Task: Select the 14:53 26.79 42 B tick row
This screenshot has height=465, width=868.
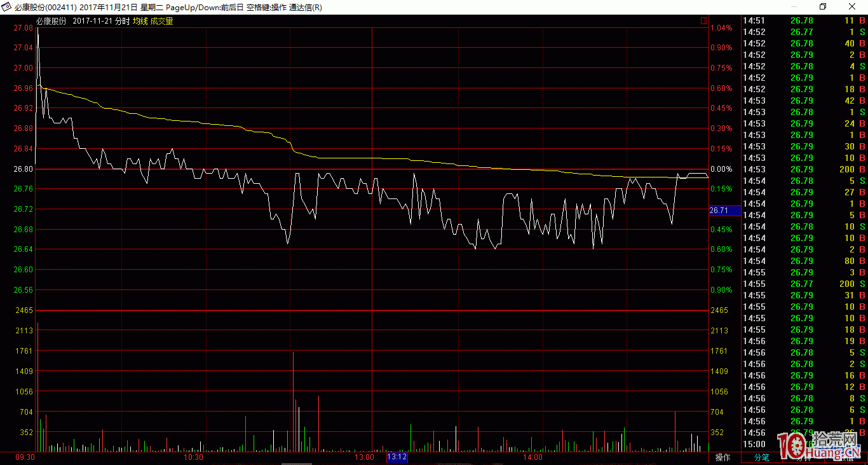Action: (x=804, y=101)
